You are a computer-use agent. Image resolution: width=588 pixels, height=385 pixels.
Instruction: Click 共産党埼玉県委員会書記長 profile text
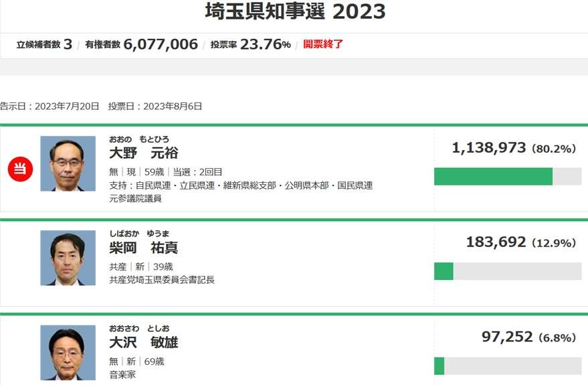click(x=162, y=280)
